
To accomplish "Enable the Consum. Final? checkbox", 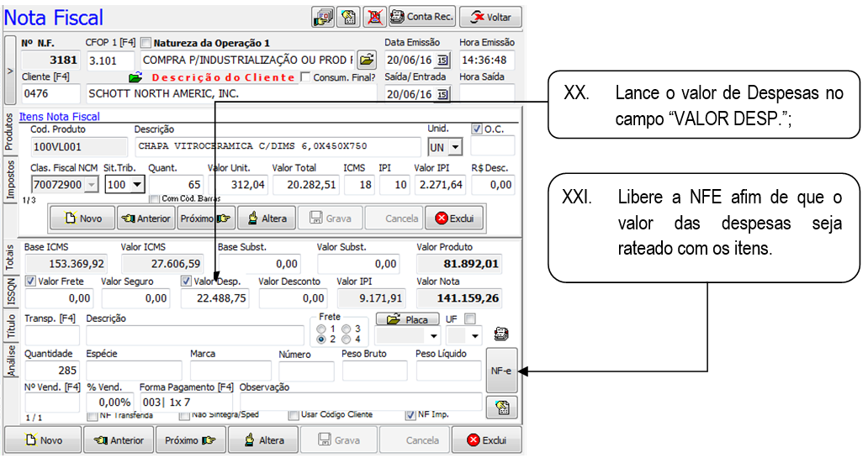I will pyautogui.click(x=306, y=77).
